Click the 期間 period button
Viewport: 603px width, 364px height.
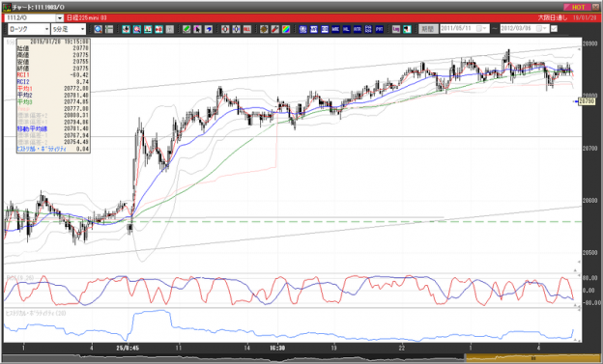pyautogui.click(x=428, y=29)
